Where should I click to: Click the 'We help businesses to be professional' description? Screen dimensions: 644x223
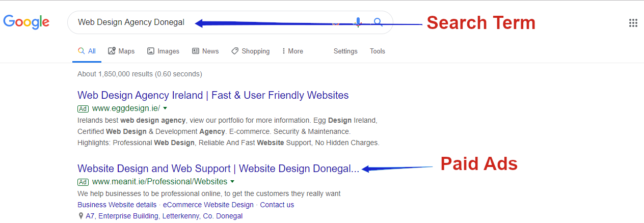[209, 193]
